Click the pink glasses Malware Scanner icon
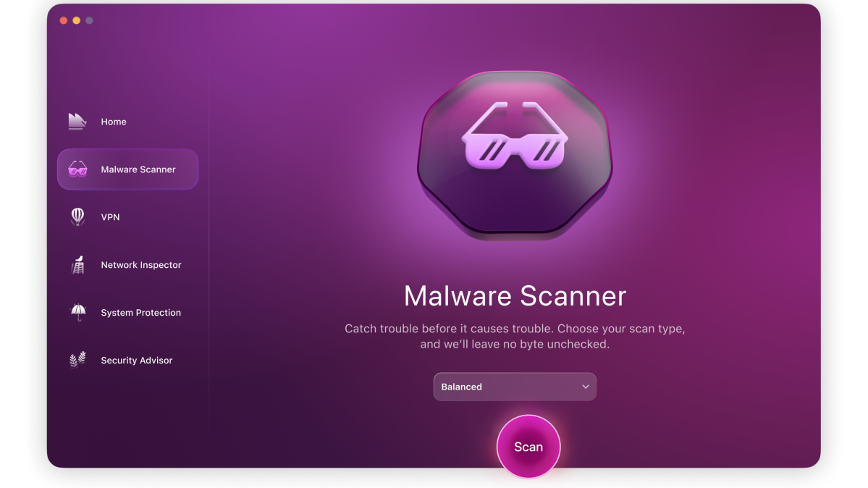 pyautogui.click(x=76, y=169)
